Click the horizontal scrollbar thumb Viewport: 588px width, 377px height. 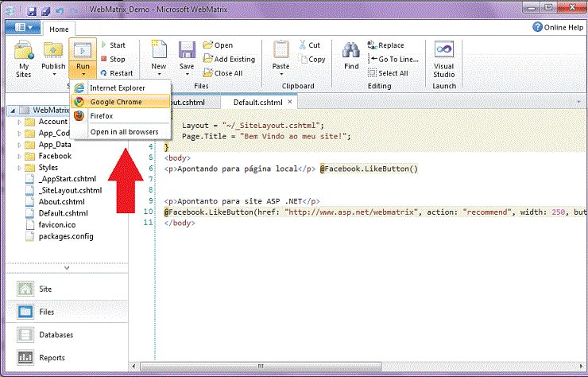tap(261, 366)
